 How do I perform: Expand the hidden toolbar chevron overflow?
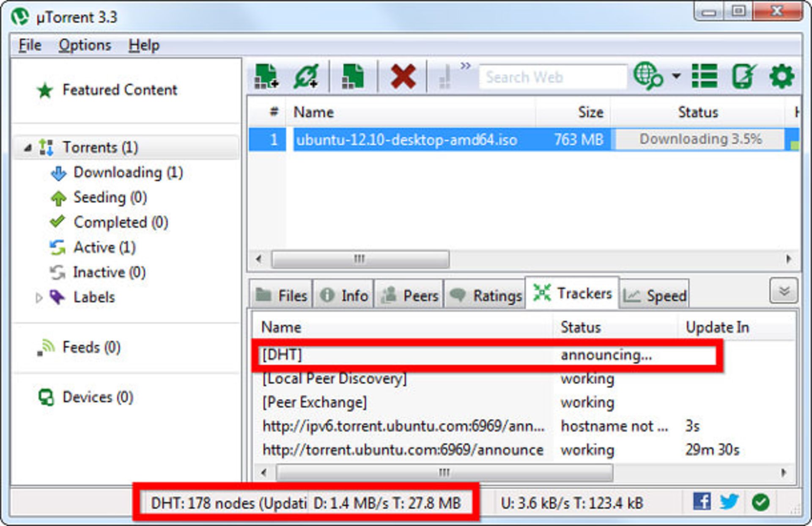[x=466, y=66]
